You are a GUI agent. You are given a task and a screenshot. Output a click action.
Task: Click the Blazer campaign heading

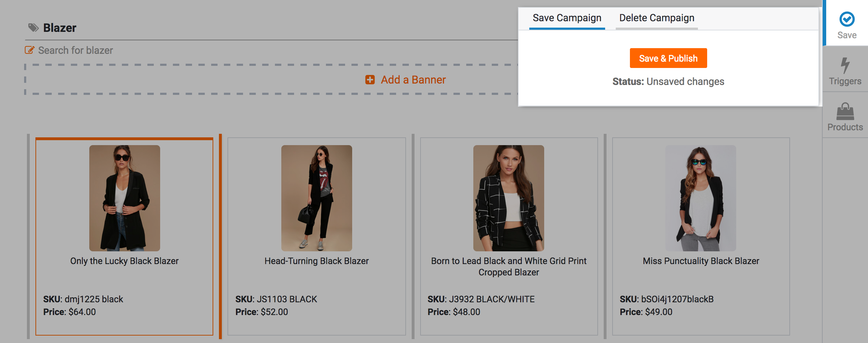60,28
